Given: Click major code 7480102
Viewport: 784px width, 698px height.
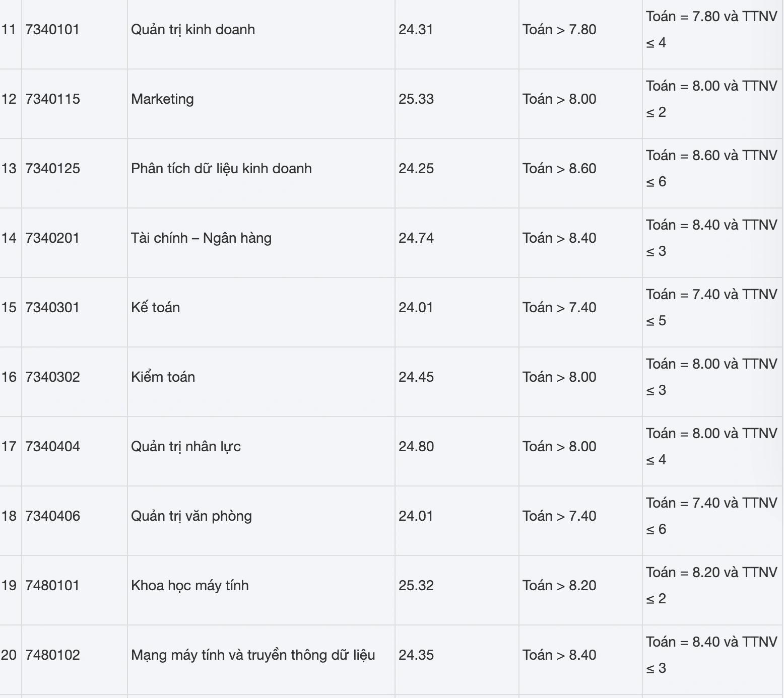Looking at the screenshot, I should pyautogui.click(x=52, y=655).
